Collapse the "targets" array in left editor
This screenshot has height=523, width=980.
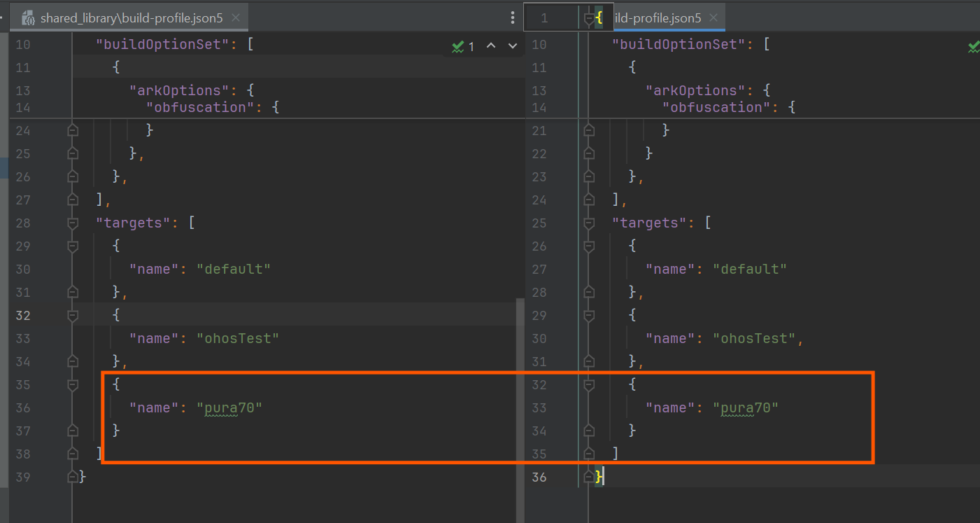(72, 223)
